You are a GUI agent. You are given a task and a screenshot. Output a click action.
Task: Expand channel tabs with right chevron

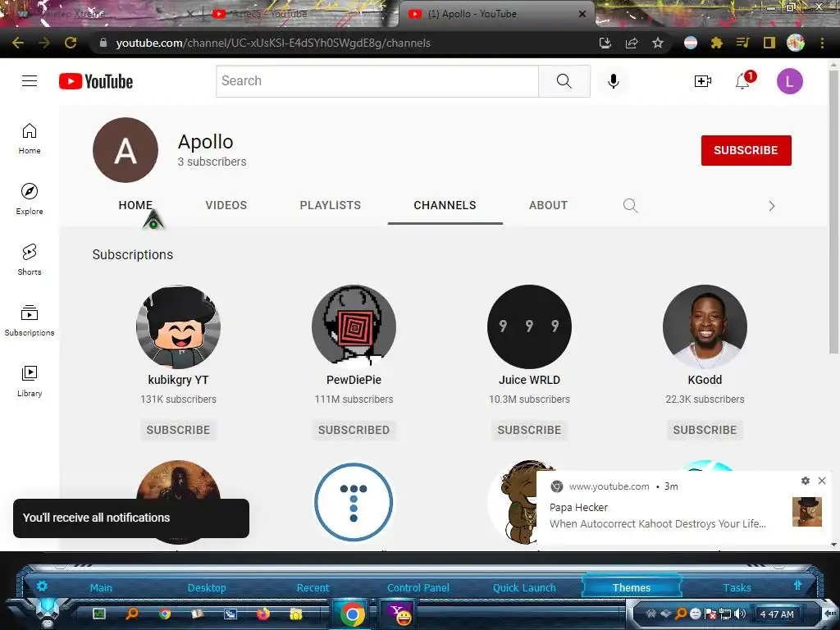(771, 206)
